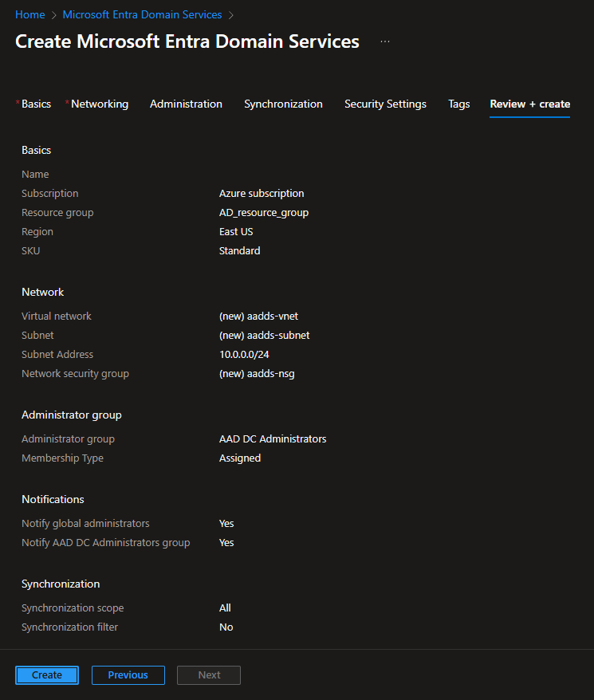The width and height of the screenshot is (594, 700).
Task: Select the Administration tab
Action: (x=186, y=104)
